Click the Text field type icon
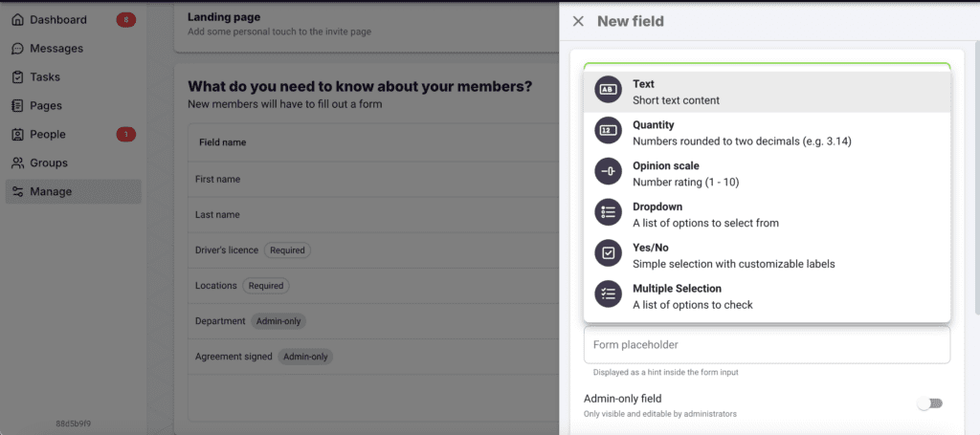980x435 pixels. [x=608, y=90]
